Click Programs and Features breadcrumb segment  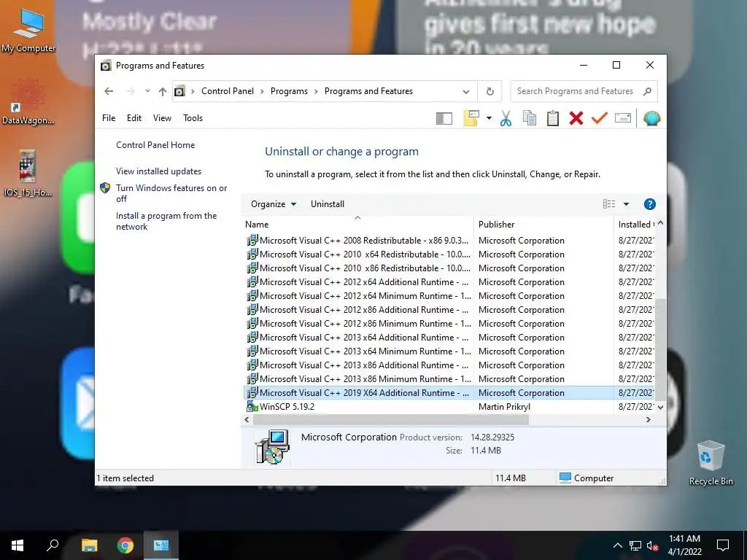368,91
